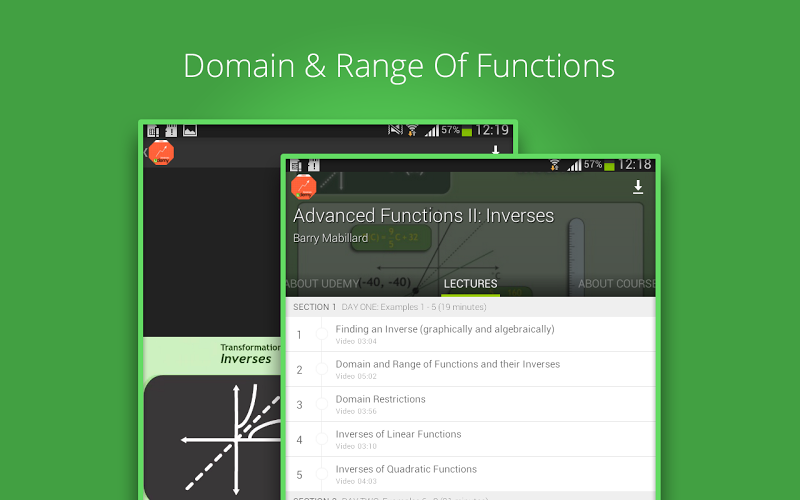Switch to the LECTURES tab
The height and width of the screenshot is (500, 800).
[470, 284]
